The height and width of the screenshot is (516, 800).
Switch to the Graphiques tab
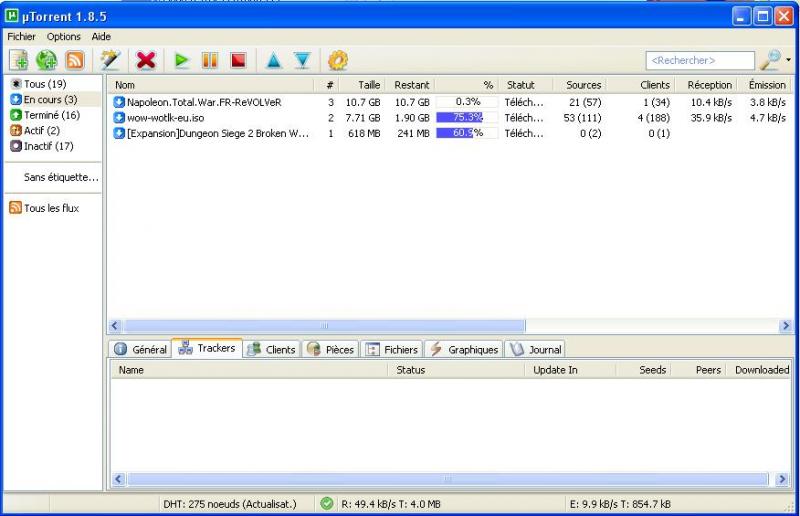tap(464, 350)
